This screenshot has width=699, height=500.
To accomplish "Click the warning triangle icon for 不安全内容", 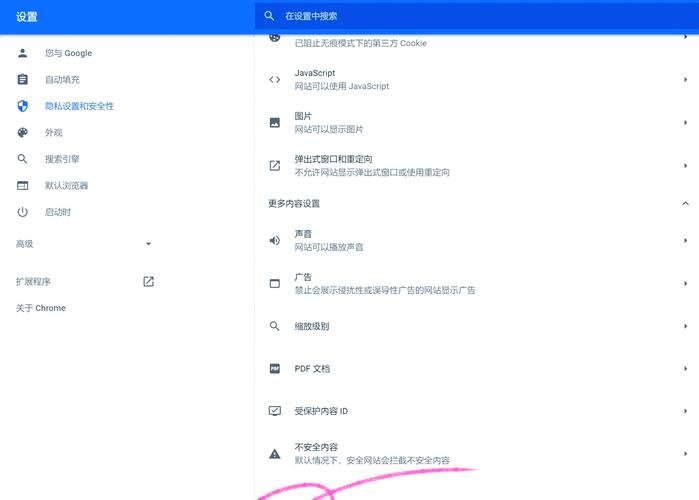I will tap(275, 454).
